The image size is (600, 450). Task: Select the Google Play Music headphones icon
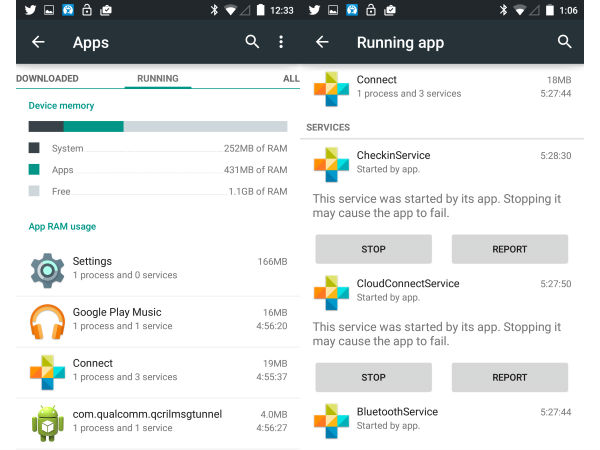click(47, 320)
